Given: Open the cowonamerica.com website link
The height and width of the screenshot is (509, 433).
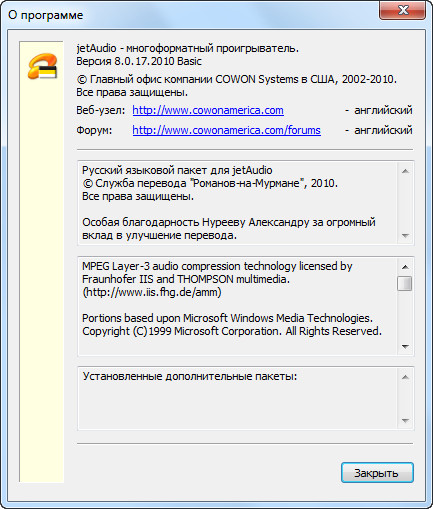Looking at the screenshot, I should pos(208,110).
